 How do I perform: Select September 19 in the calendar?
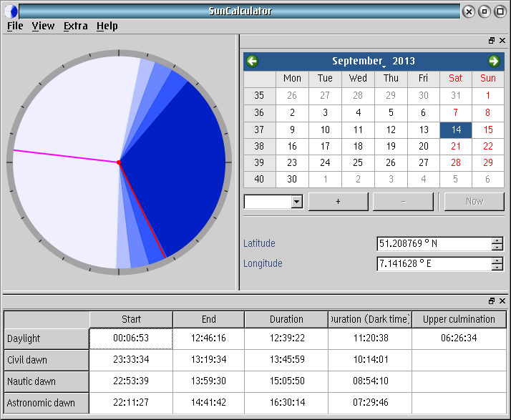(x=391, y=146)
